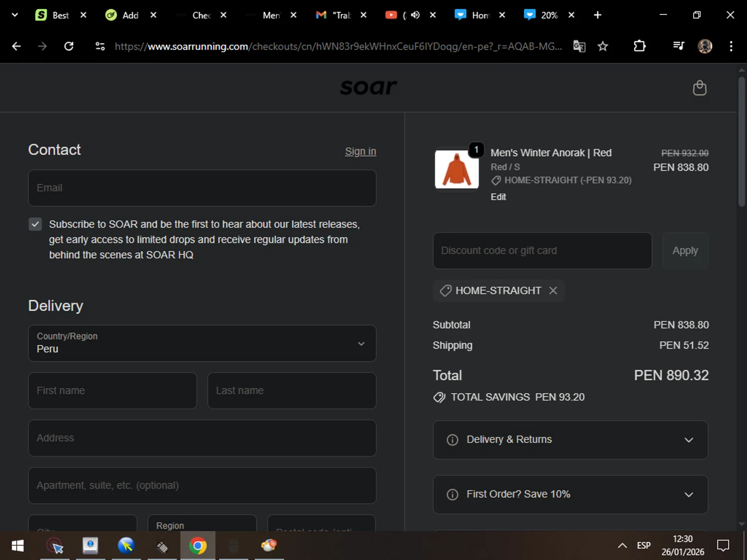The image size is (747, 560).
Task: Switch to the Hom tab
Action: [x=472, y=15]
